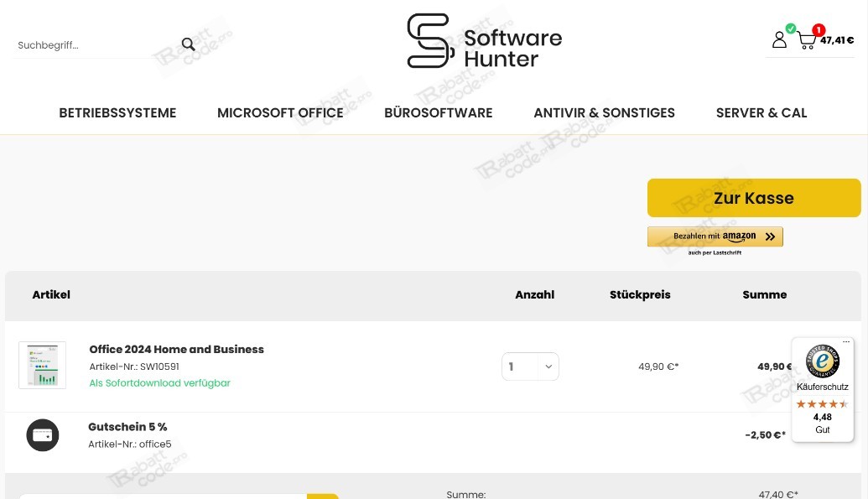This screenshot has height=499, width=868.
Task: Click the Stückpreis 49,90 € value
Action: (658, 366)
